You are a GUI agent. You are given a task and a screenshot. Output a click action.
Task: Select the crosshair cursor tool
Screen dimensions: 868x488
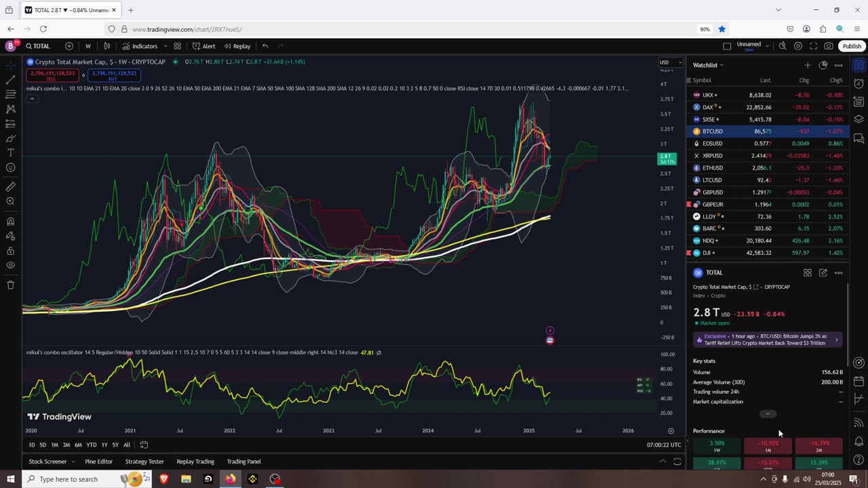click(10, 65)
